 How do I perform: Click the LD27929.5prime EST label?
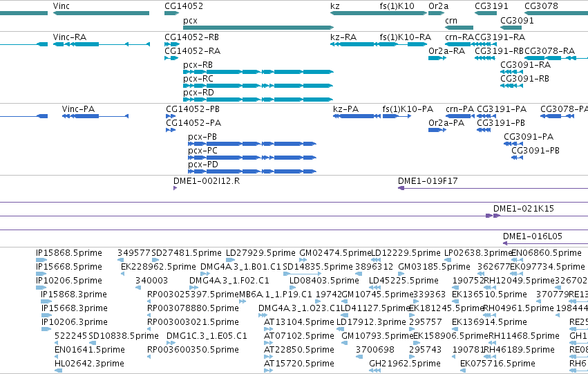(260, 253)
